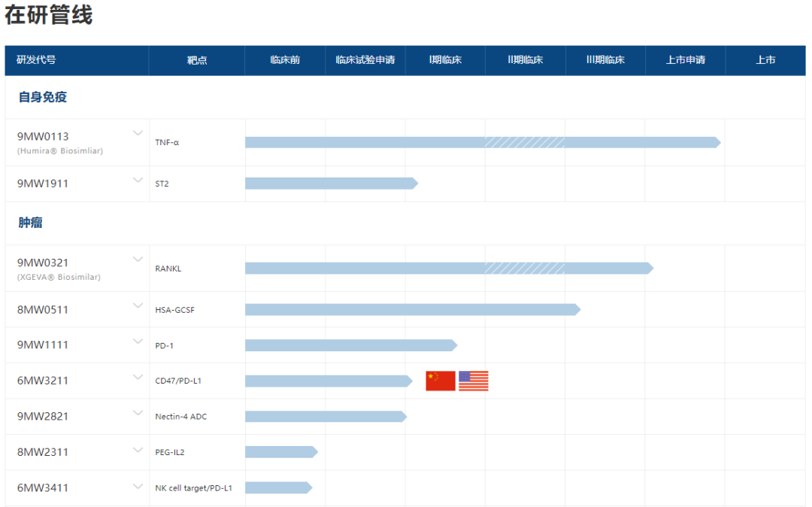Image resolution: width=812 pixels, height=507 pixels.
Task: Click the PD-1 target text
Action: [164, 346]
